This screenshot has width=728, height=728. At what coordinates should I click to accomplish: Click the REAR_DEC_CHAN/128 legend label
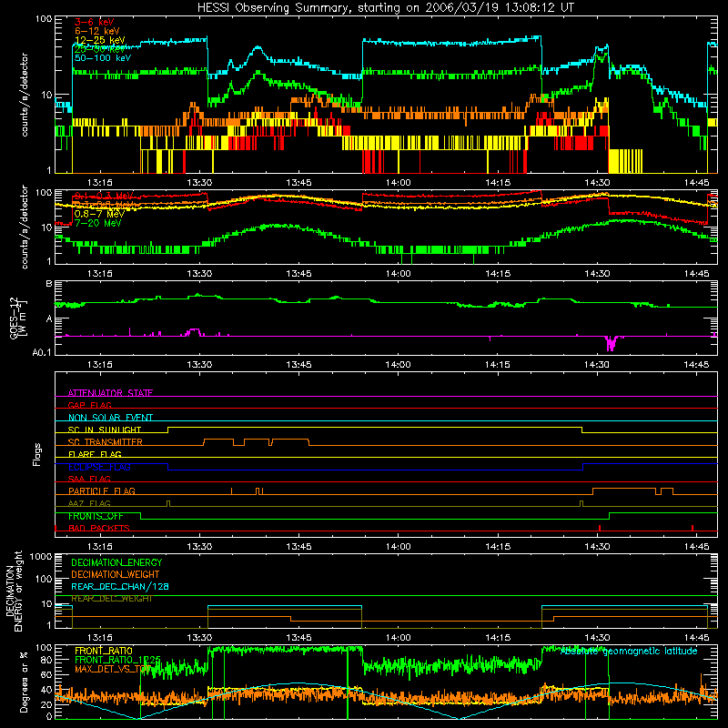pos(120,586)
